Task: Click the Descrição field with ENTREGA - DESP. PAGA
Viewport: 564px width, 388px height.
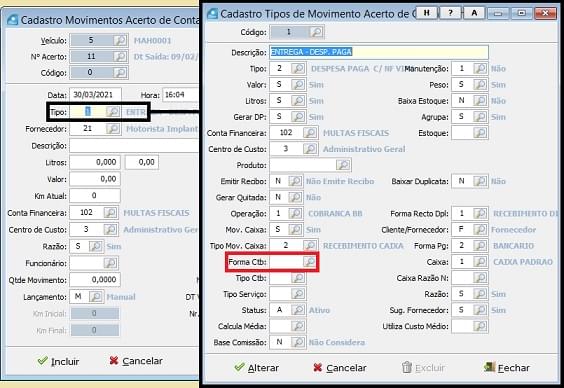Action: click(x=379, y=52)
